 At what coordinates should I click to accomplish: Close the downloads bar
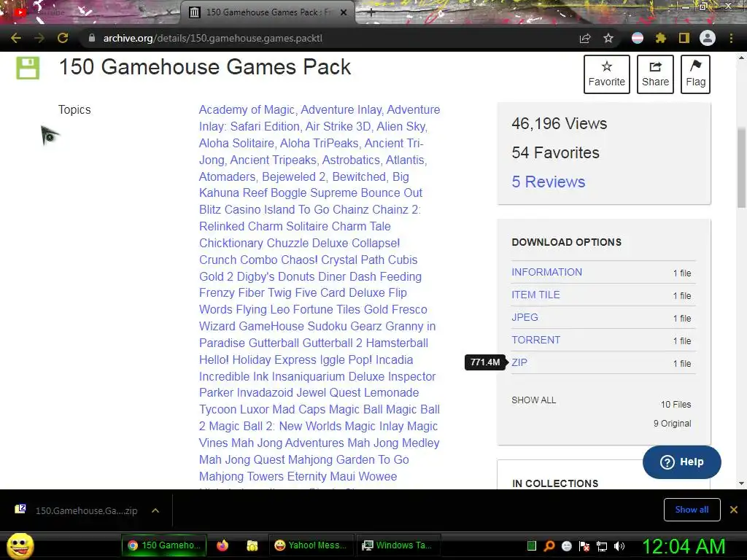[734, 510]
